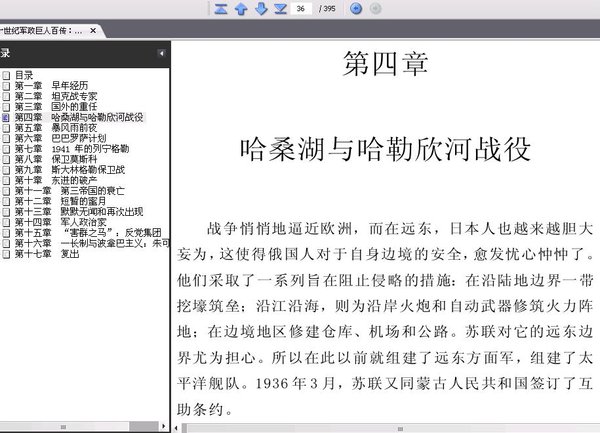Viewport: 600px width, 433px height.
Task: Open bookmark 第二章 坦克战专家
Action: pos(56,96)
